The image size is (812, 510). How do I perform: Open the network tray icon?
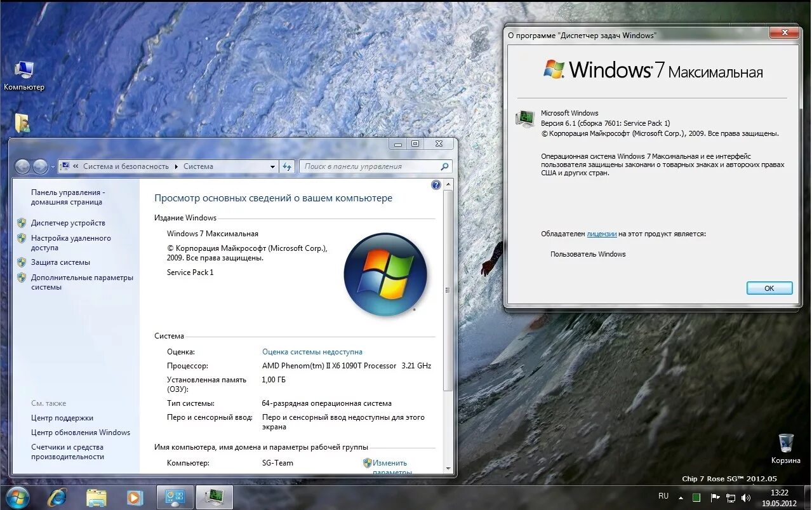tap(731, 497)
